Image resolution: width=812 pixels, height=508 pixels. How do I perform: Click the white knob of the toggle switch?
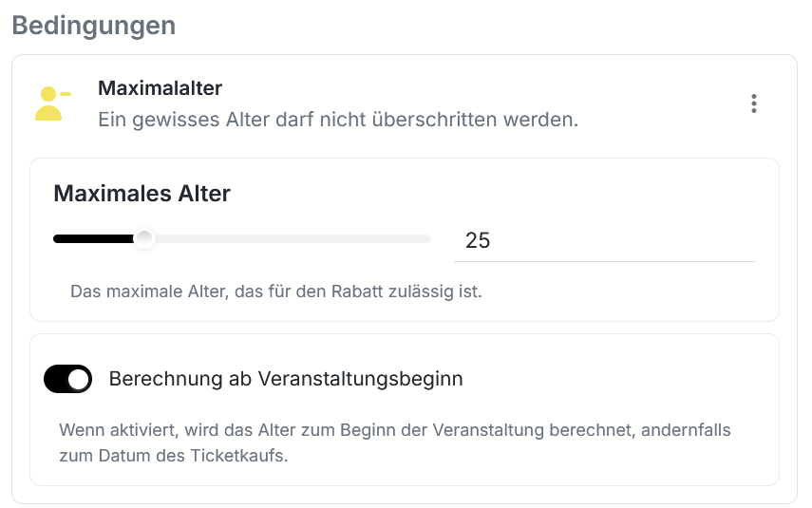pyautogui.click(x=80, y=379)
